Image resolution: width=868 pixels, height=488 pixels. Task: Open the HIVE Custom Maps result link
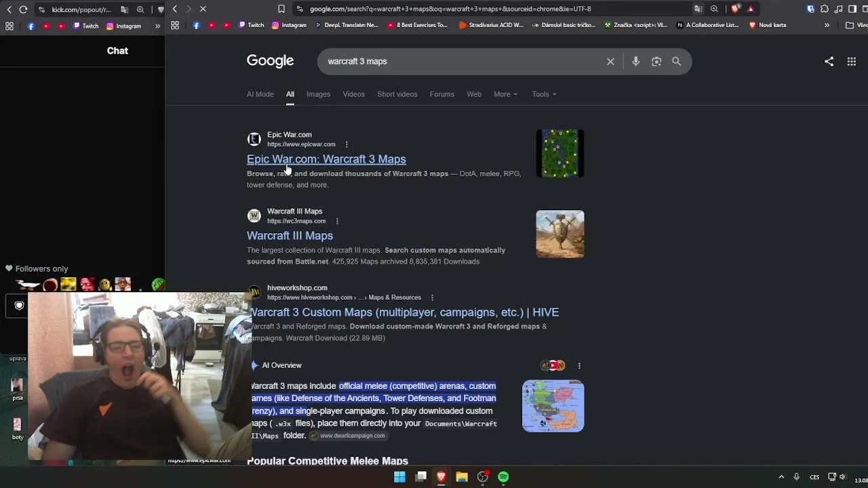[x=404, y=312]
